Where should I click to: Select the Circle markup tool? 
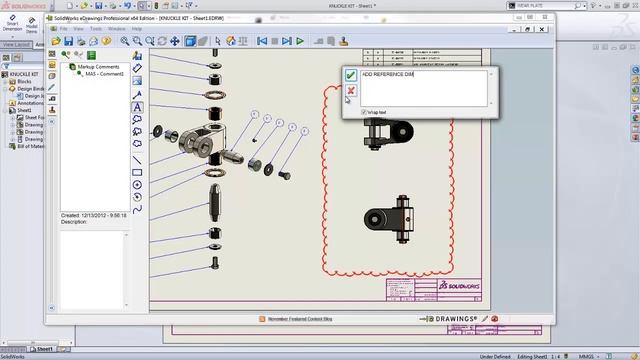(x=137, y=185)
